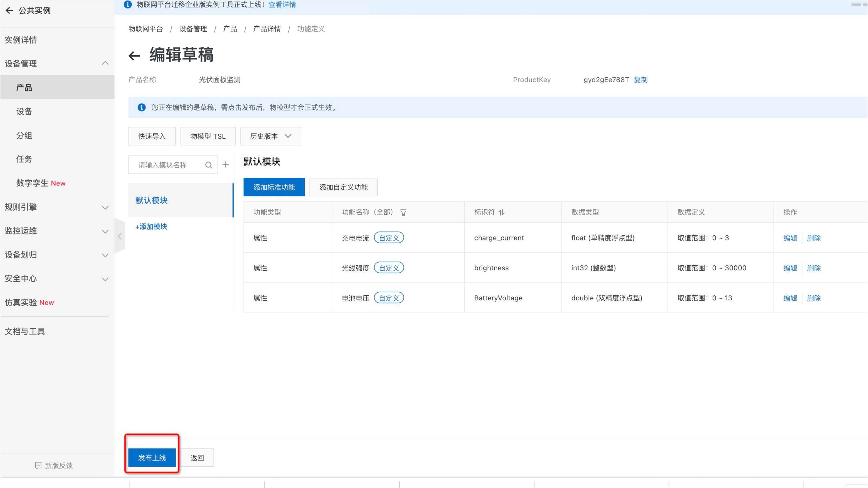Click the 自定义 tag on 光线强度

coord(389,267)
